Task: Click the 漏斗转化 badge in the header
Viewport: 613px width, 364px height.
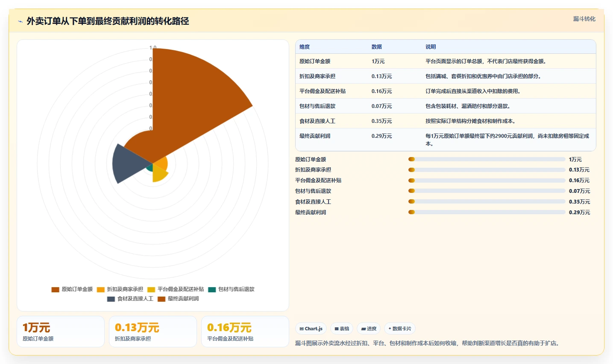Action: [584, 19]
